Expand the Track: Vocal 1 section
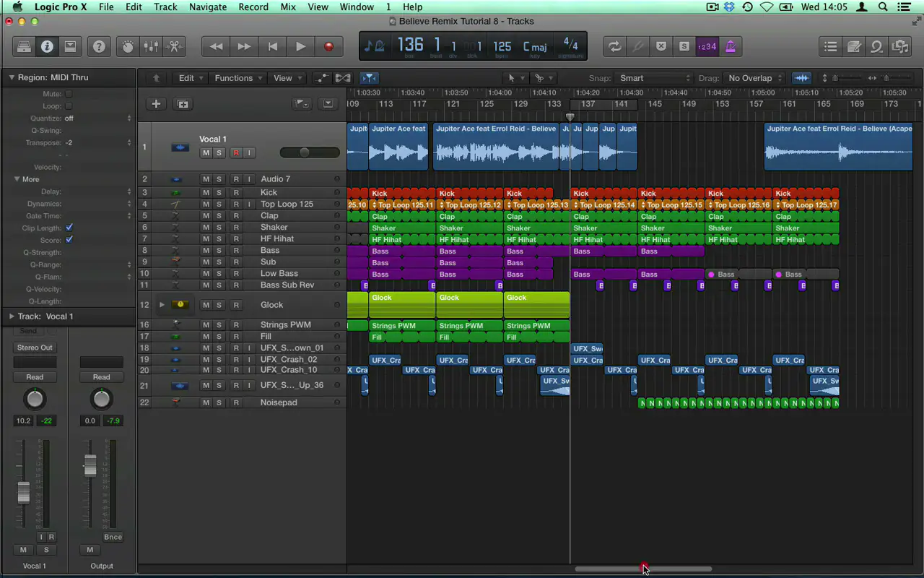The height and width of the screenshot is (578, 924). click(x=12, y=316)
